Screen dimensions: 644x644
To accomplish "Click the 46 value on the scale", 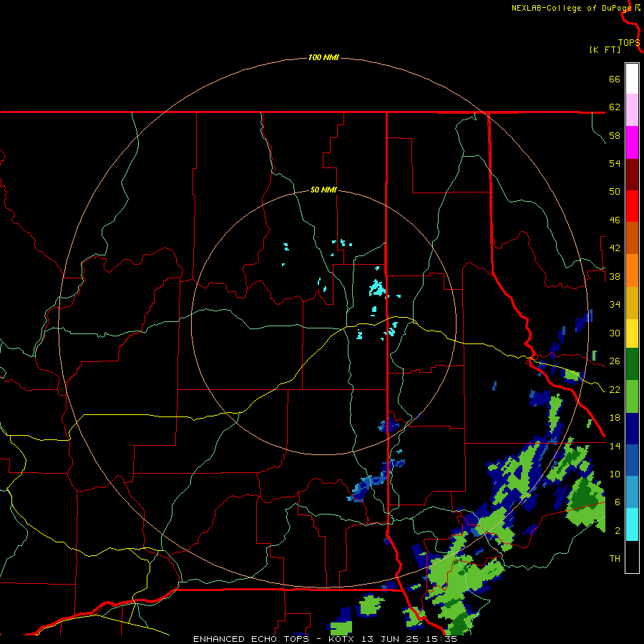I will pyautogui.click(x=615, y=220).
